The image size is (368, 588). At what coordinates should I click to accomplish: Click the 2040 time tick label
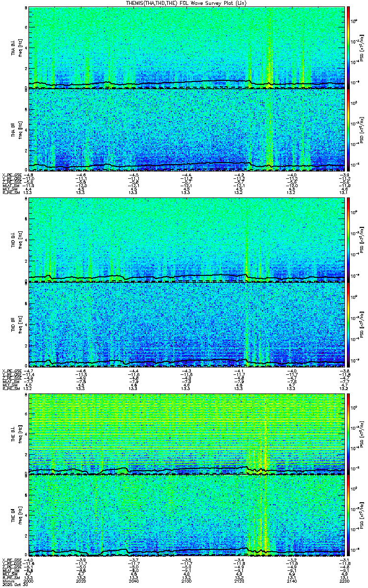point(133,581)
